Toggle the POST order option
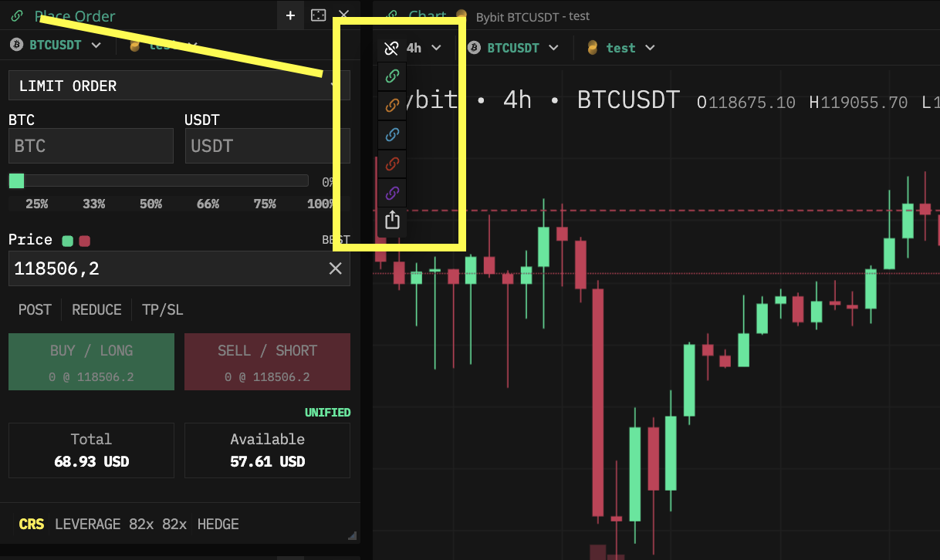This screenshot has width=940, height=560. pos(35,309)
